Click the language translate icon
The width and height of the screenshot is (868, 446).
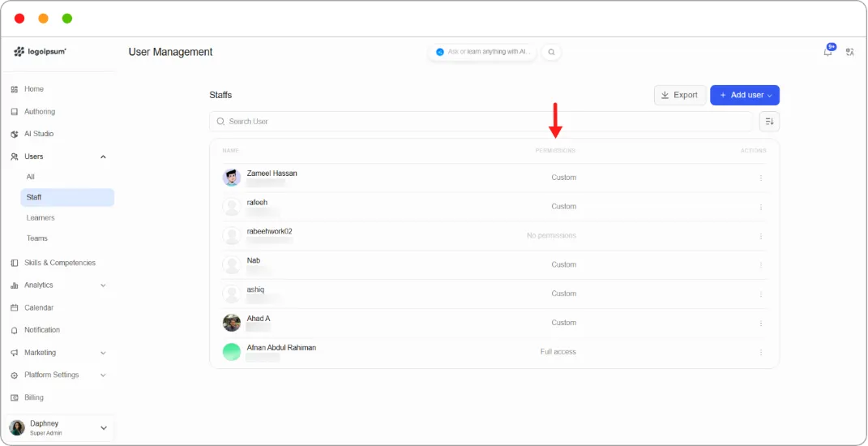(x=849, y=52)
